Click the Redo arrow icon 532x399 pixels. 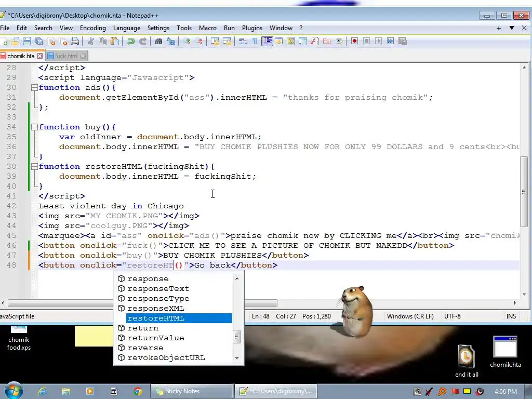tap(143, 42)
